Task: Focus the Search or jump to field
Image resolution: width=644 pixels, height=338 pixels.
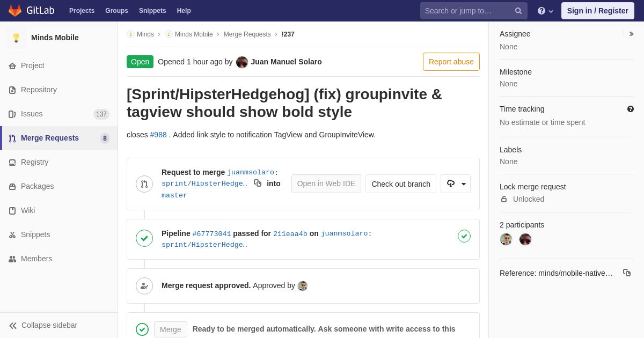Action: click(474, 11)
